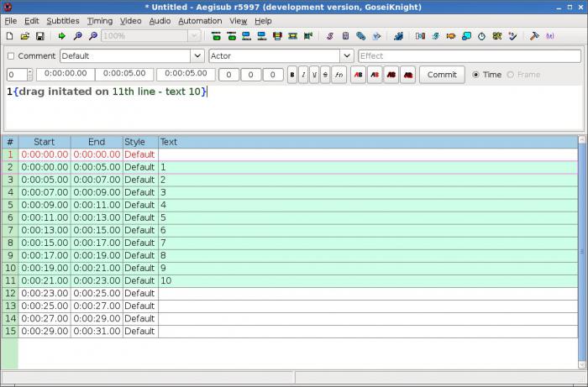Click the duration field in edit box
Image resolution: width=588 pixels, height=387 pixels.
coord(186,74)
